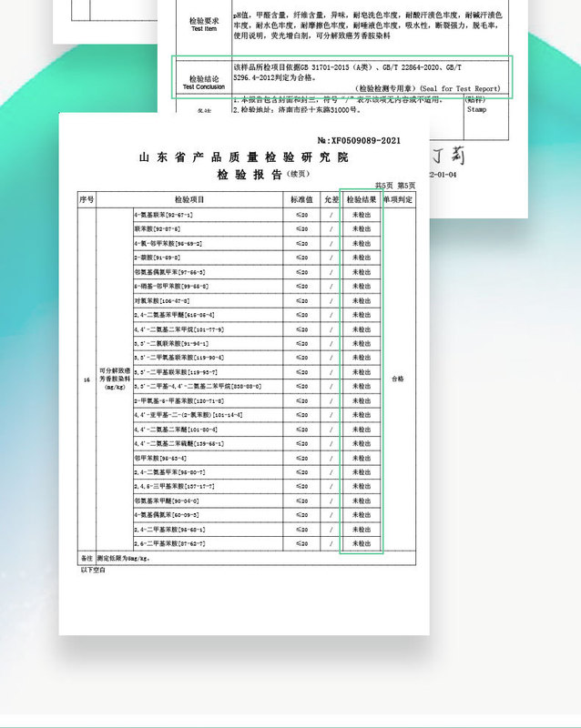Click the Stamp cell on back page
Screen dimensions: 581x728
(486, 119)
